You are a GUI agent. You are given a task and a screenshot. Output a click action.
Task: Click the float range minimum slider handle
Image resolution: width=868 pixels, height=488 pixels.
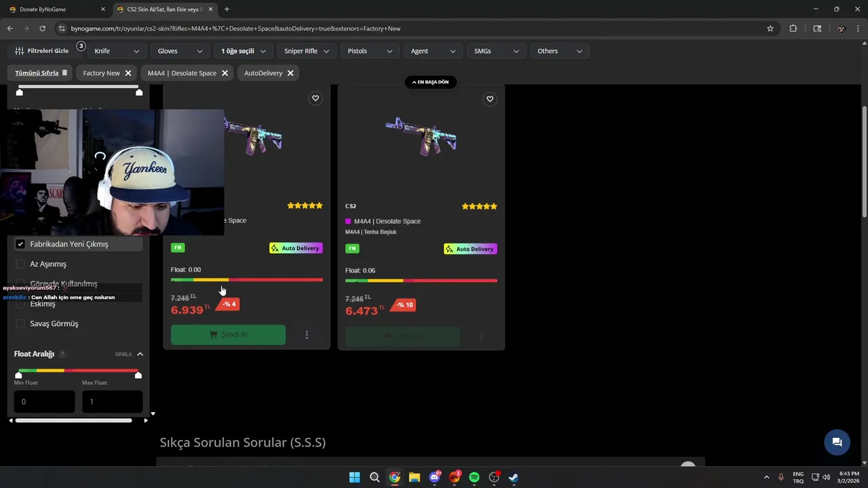18,375
